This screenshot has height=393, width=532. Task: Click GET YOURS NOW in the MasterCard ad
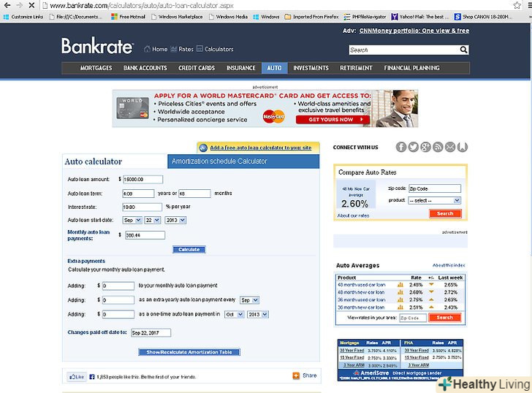(332, 119)
